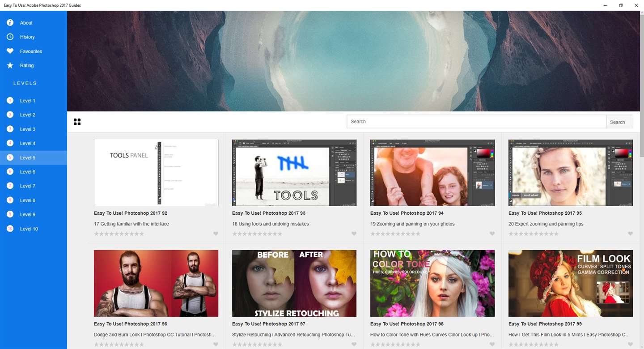Rate Photoshop 2017 92 using star row

pos(119,234)
